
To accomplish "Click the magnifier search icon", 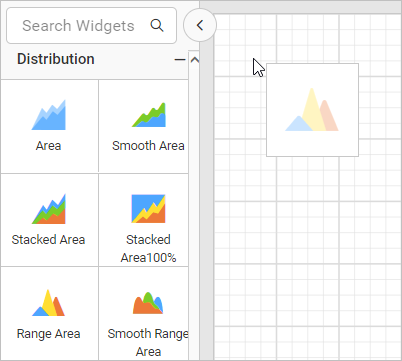I will click(x=157, y=25).
